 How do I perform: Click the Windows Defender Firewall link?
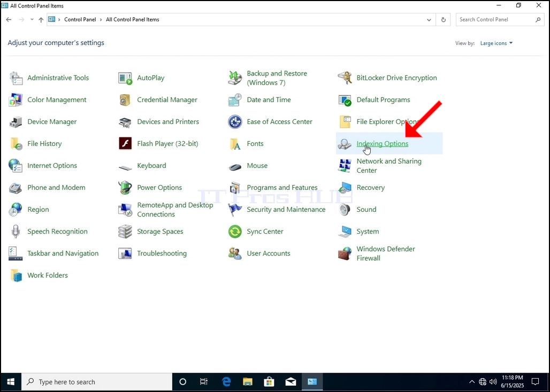coord(386,253)
